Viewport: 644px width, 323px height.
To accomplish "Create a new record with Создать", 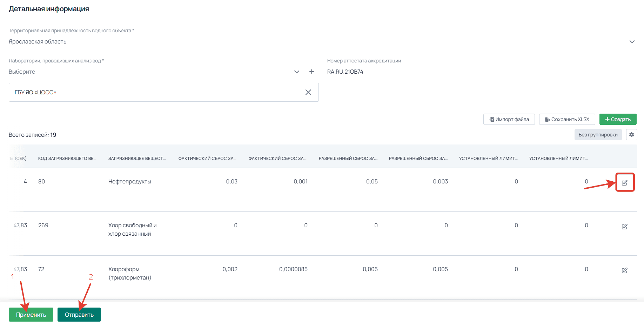I will click(x=618, y=119).
